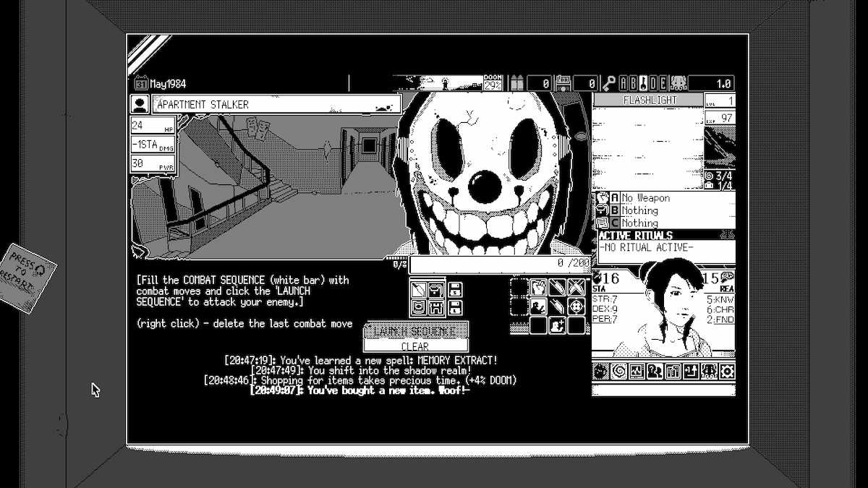The height and width of the screenshot is (488, 868).
Task: Select equipment slot B Nothing
Action: (x=639, y=210)
